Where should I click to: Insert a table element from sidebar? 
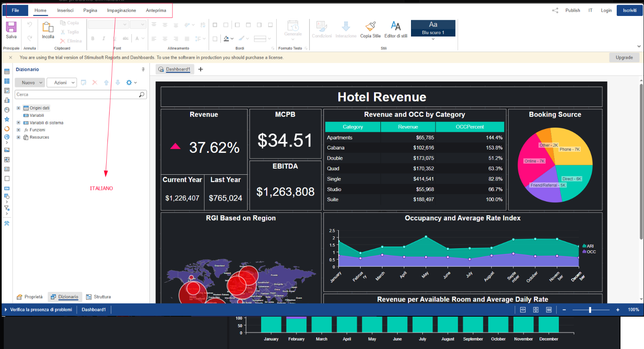click(x=7, y=71)
